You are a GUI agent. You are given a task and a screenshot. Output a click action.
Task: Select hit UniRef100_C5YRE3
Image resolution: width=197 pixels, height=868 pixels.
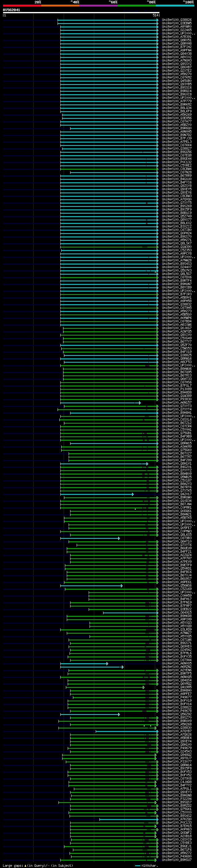[x=176, y=843]
